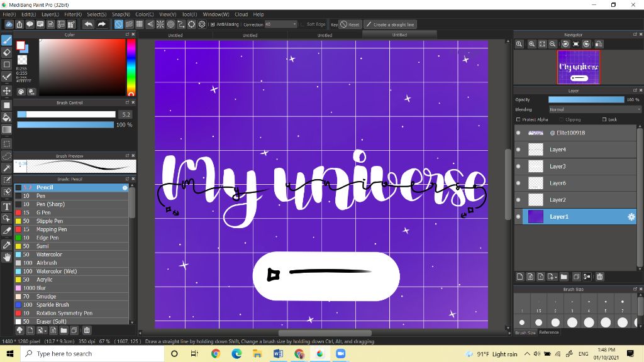
Task: Select the Eyedropper tool
Action: [x=6, y=245]
